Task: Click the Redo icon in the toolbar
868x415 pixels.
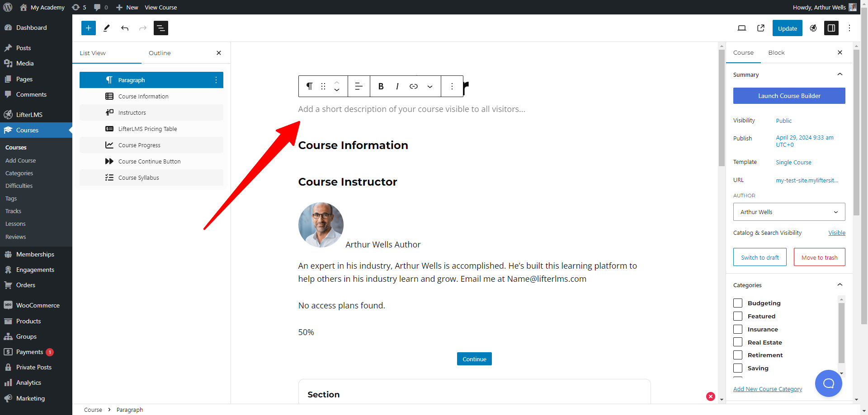Action: [143, 28]
